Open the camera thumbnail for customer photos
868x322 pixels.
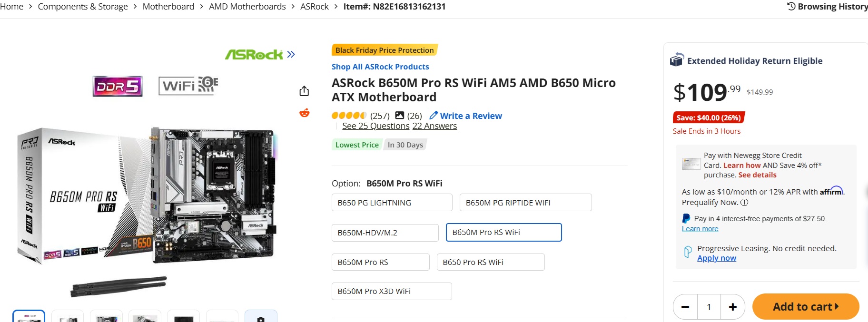pos(260,318)
